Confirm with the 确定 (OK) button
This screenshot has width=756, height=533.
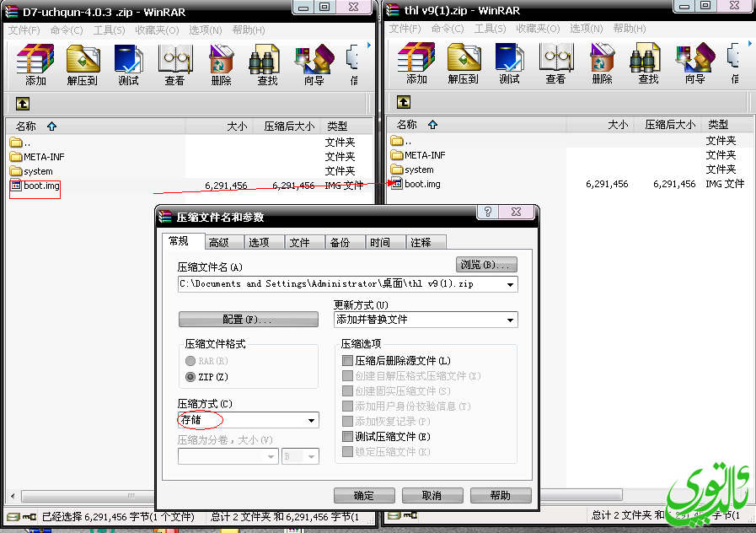tap(364, 496)
